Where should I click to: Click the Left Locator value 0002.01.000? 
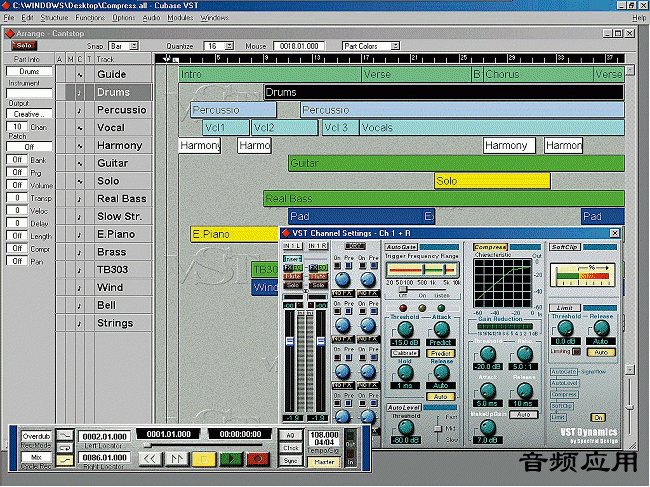coord(104,436)
